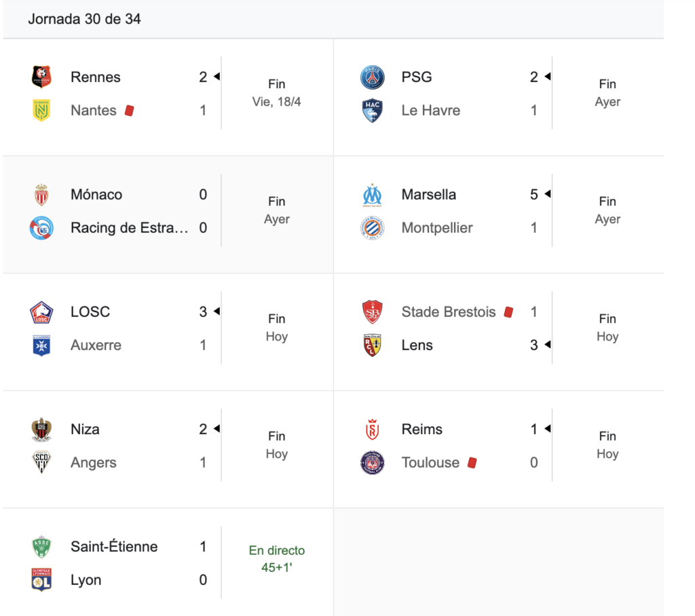Image resolution: width=695 pixels, height=616 pixels.
Task: Click the Mónaco team crest
Action: click(41, 195)
